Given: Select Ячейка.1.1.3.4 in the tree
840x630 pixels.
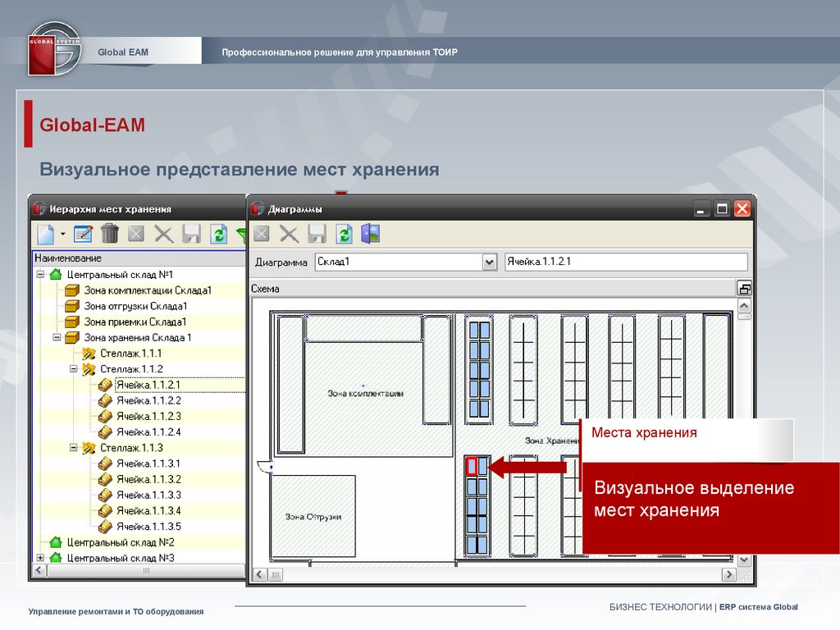Looking at the screenshot, I should pos(149,511).
